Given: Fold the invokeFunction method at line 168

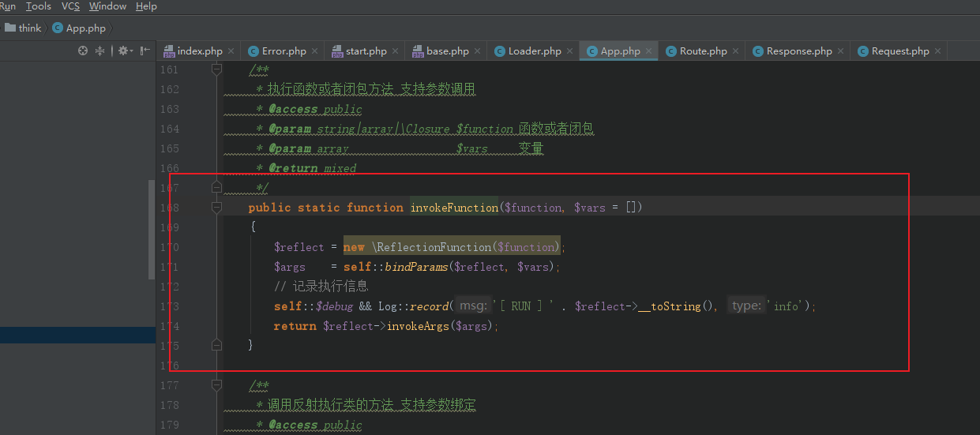Looking at the screenshot, I should pyautogui.click(x=216, y=208).
